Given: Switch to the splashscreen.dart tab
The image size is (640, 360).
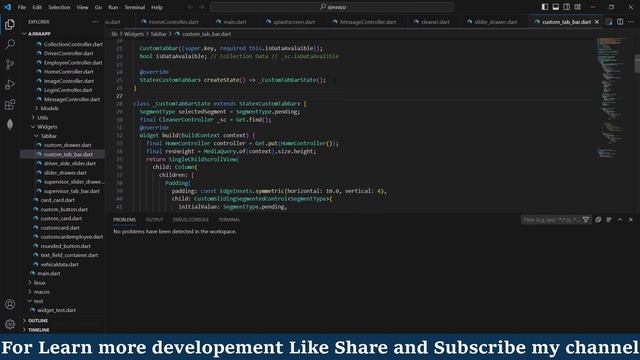Looking at the screenshot, I should (x=290, y=22).
